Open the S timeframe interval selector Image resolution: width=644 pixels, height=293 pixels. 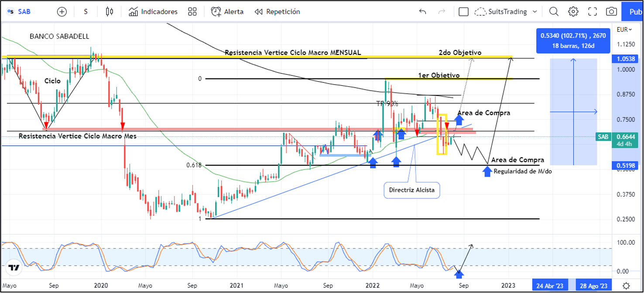86,12
